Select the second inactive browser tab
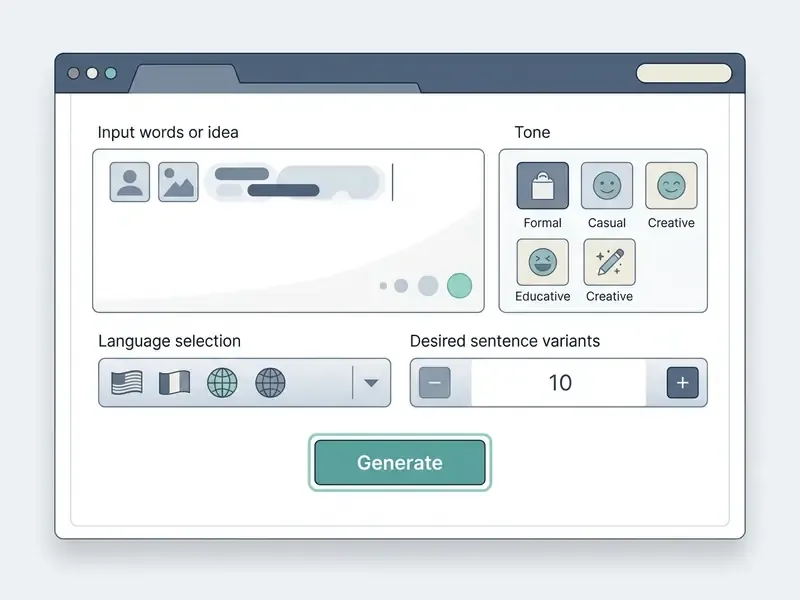This screenshot has height=600, width=800. pyautogui.click(x=329, y=88)
